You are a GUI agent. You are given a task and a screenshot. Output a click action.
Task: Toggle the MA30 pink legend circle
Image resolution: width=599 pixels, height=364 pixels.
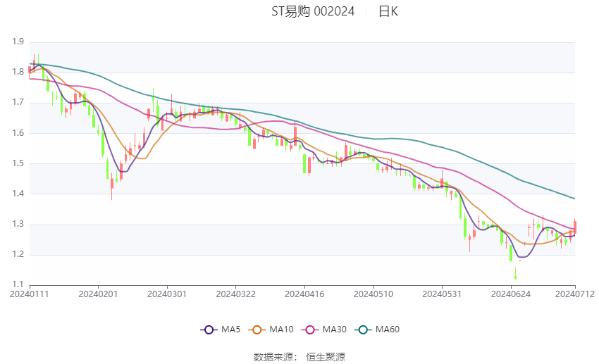click(310, 330)
